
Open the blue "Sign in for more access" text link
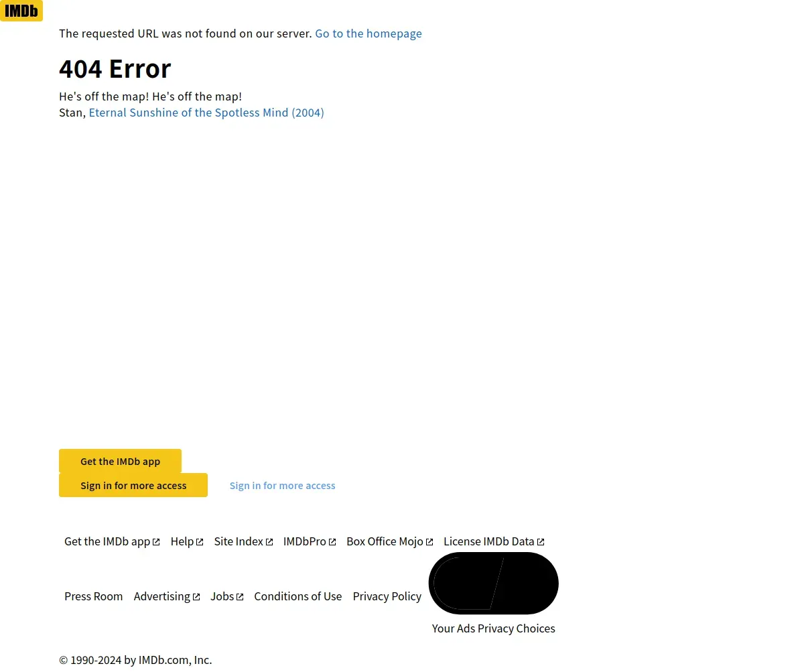tap(282, 485)
